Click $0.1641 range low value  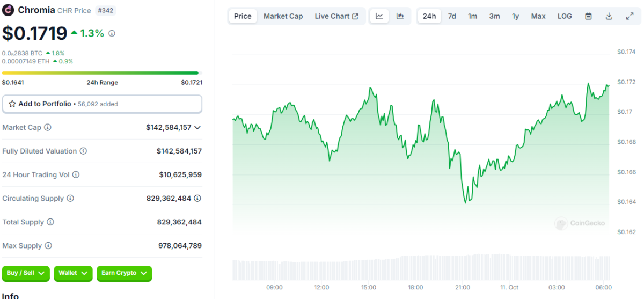click(x=13, y=83)
